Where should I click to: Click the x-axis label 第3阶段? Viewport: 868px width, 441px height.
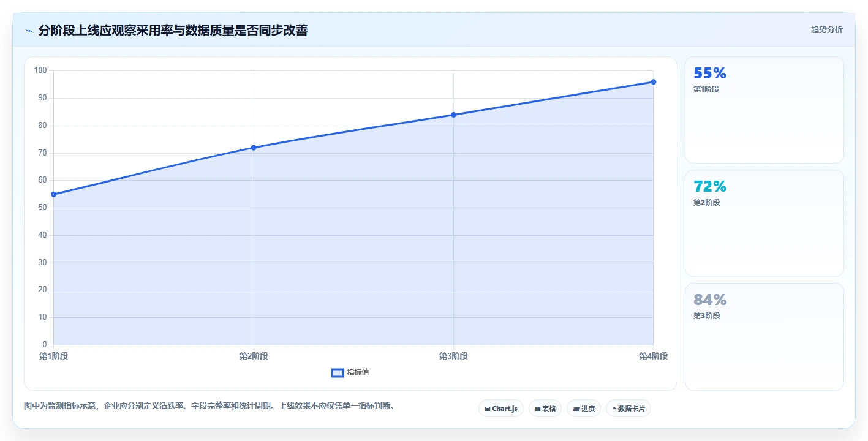tap(453, 356)
